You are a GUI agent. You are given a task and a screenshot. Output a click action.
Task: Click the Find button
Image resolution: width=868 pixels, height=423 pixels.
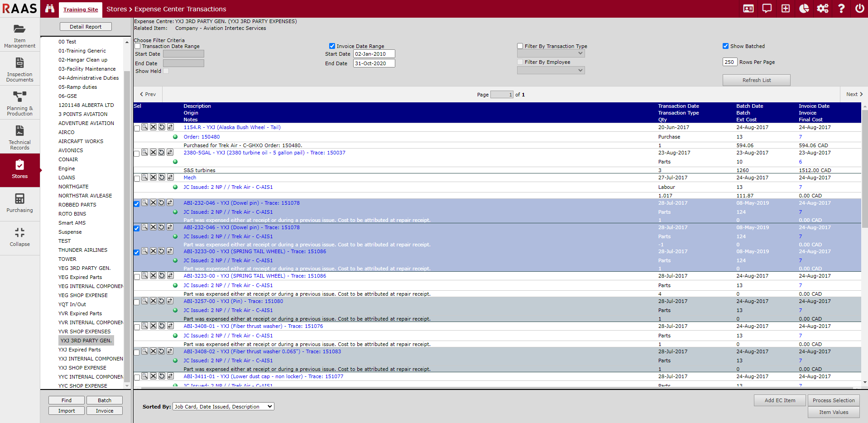coord(67,400)
